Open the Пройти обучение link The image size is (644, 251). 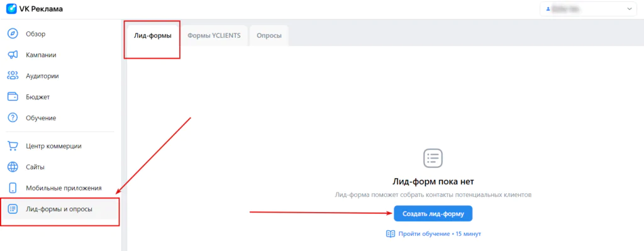440,234
